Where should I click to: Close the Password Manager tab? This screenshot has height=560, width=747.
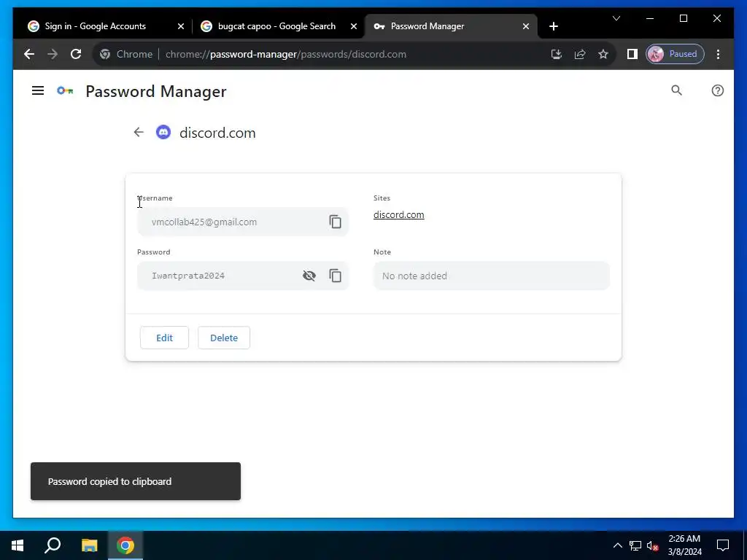tap(525, 26)
